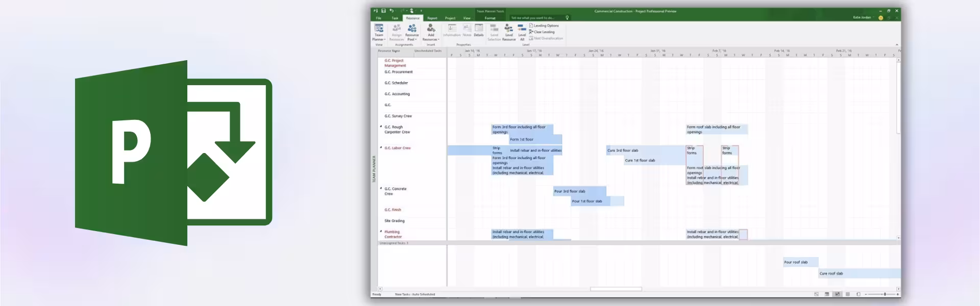
Task: Select the Form 1st floor task bar
Action: [535, 139]
